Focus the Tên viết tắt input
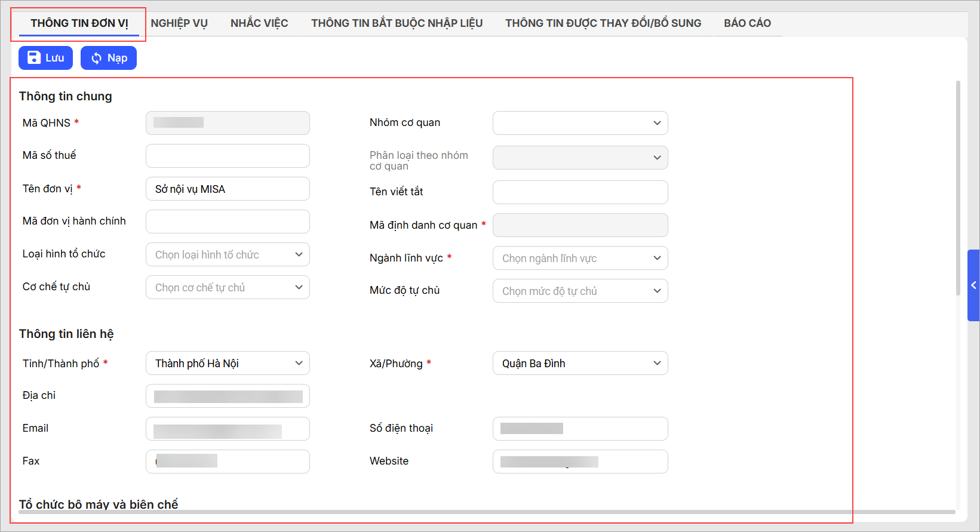The width and height of the screenshot is (980, 532). [x=580, y=192]
